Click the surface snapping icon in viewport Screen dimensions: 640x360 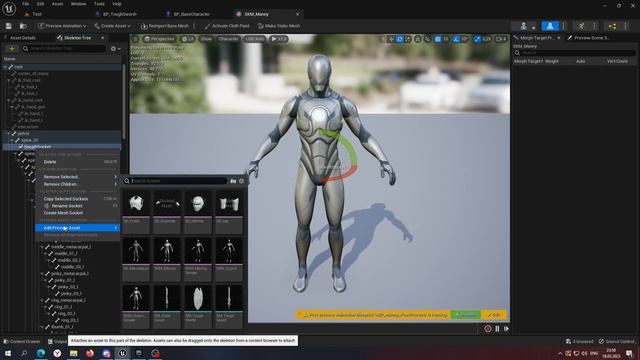(x=427, y=39)
